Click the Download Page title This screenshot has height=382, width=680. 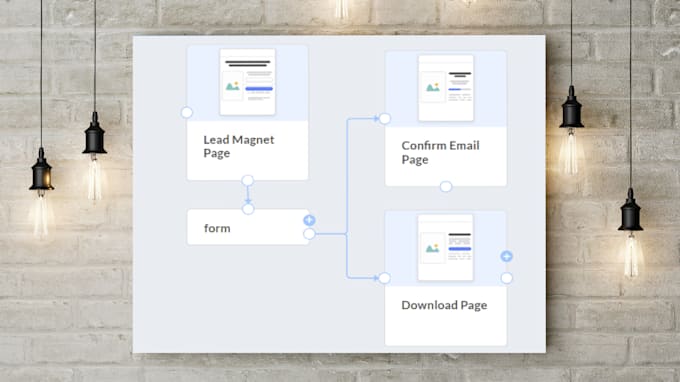point(444,305)
